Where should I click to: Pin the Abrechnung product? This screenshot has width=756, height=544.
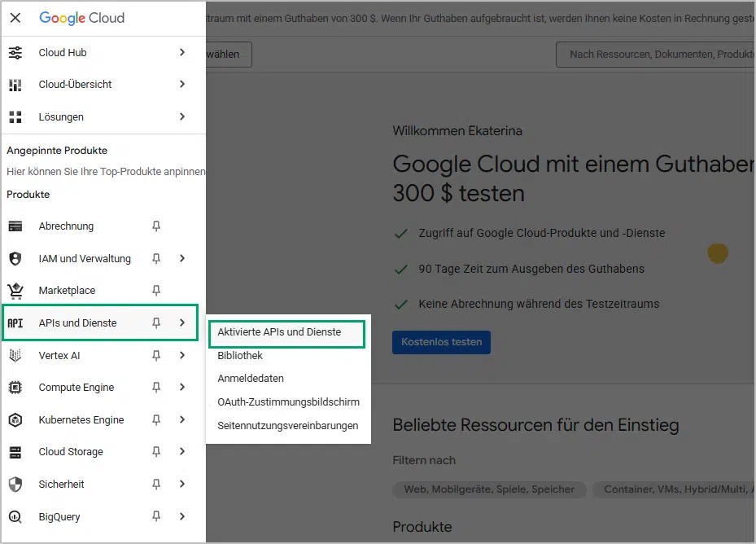(156, 226)
